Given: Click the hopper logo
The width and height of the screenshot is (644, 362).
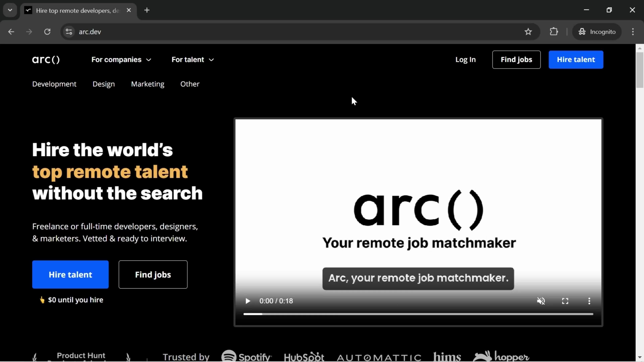Looking at the screenshot, I should tap(501, 356).
